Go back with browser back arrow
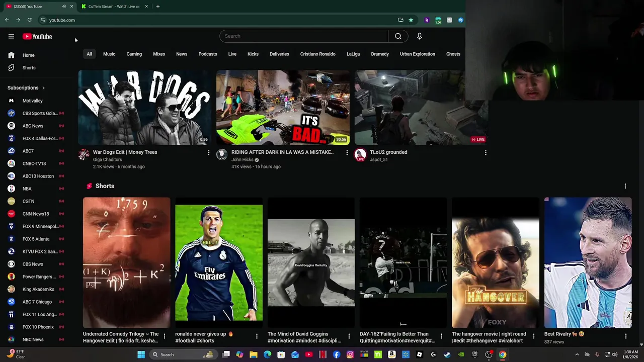This screenshot has height=362, width=644. click(7, 20)
